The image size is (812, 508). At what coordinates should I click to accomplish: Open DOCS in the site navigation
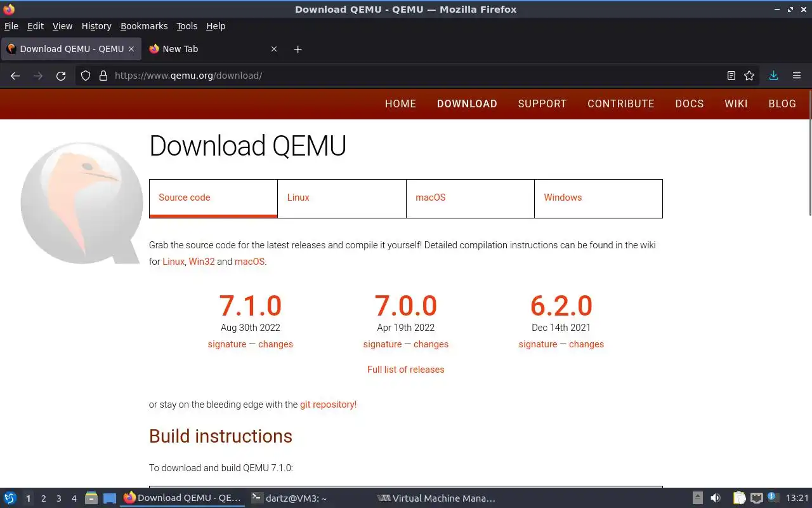click(690, 104)
